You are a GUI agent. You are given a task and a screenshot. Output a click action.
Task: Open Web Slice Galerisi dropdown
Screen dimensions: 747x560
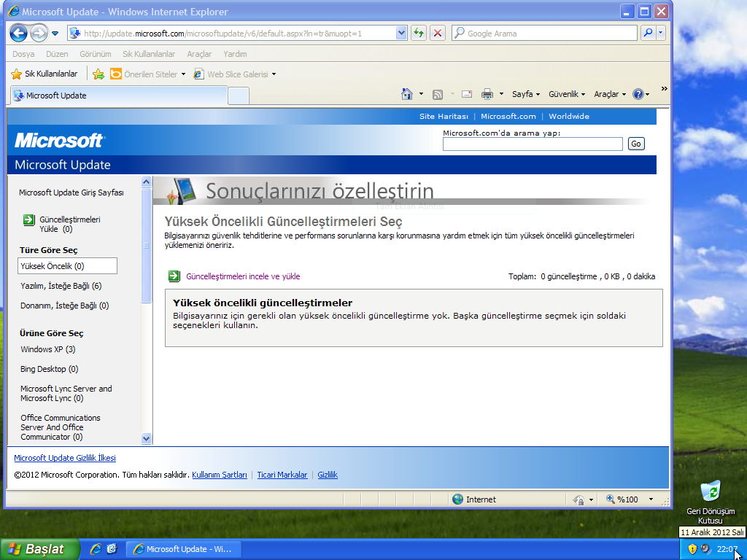234,74
